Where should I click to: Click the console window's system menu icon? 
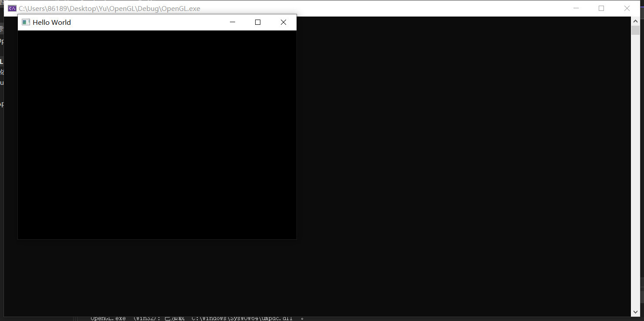pos(12,8)
